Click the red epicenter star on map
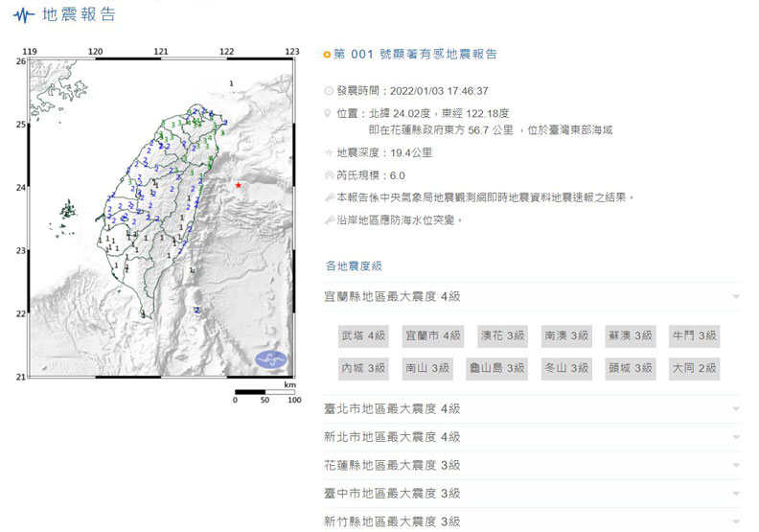This screenshot has width=759, height=532. click(x=238, y=184)
